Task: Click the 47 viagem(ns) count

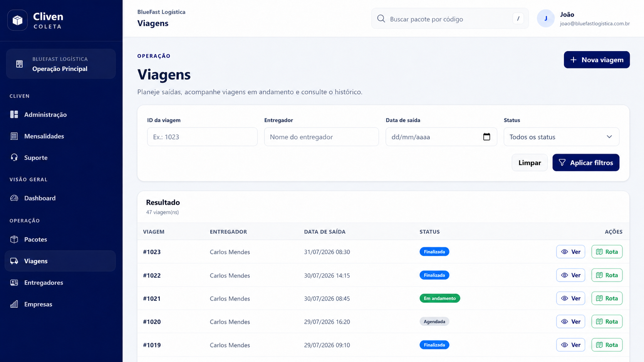Action: pos(163,212)
